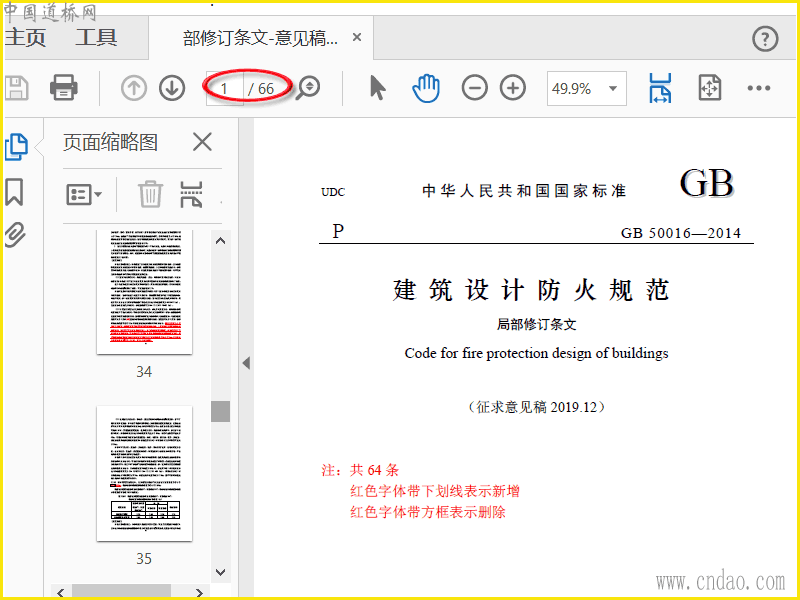Viewport: 800px width, 600px height.
Task: Click the fit width scrolling icon
Action: (x=660, y=88)
